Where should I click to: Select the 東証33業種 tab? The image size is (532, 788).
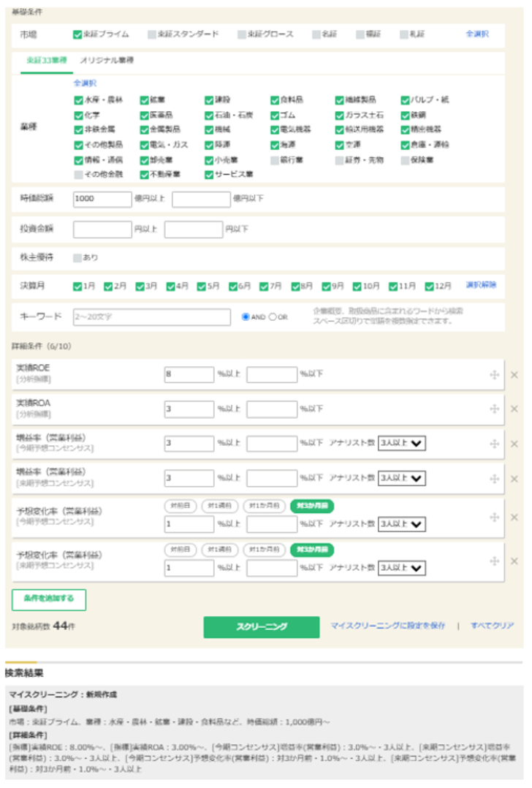point(45,61)
